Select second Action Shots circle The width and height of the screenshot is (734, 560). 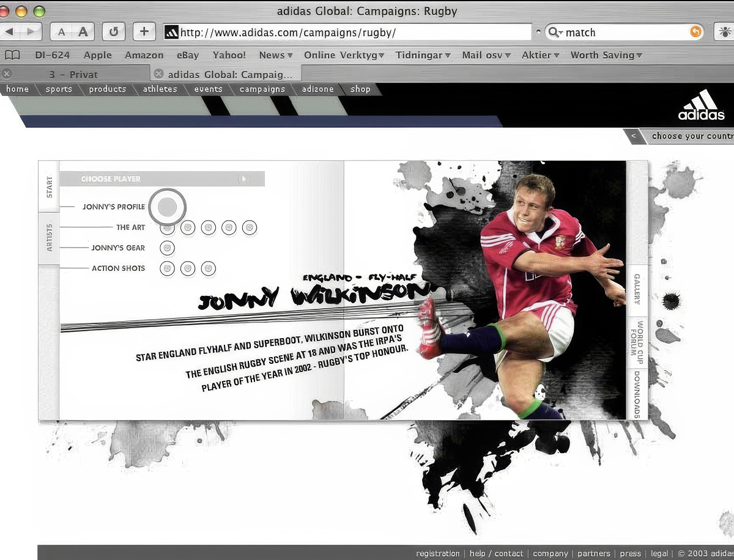pyautogui.click(x=188, y=268)
